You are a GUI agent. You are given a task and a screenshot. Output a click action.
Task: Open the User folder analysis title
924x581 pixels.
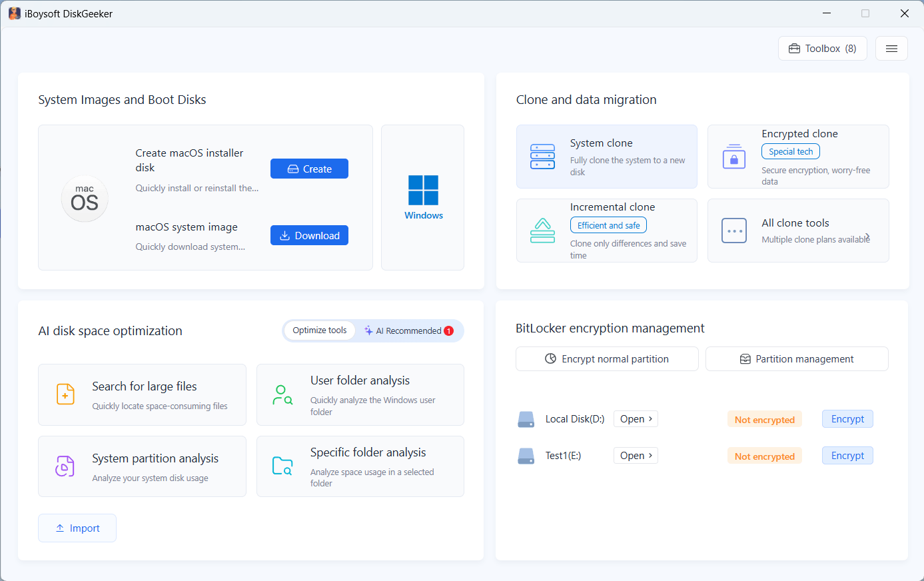360,380
